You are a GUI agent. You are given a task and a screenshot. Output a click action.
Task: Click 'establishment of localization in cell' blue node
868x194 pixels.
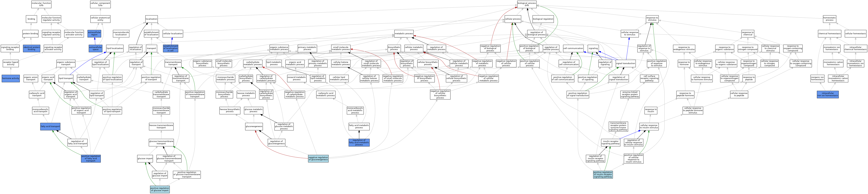point(170,49)
